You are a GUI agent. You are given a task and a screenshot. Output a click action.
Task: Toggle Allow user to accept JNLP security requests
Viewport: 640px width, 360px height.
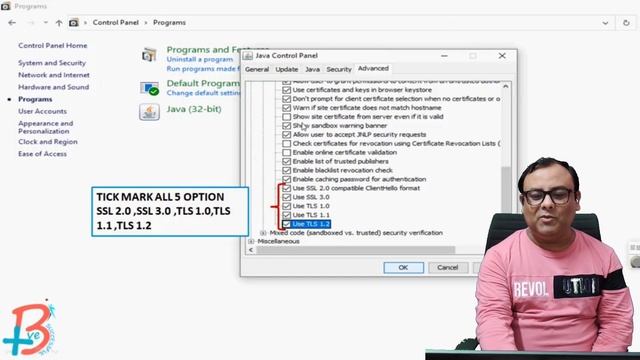coord(287,135)
